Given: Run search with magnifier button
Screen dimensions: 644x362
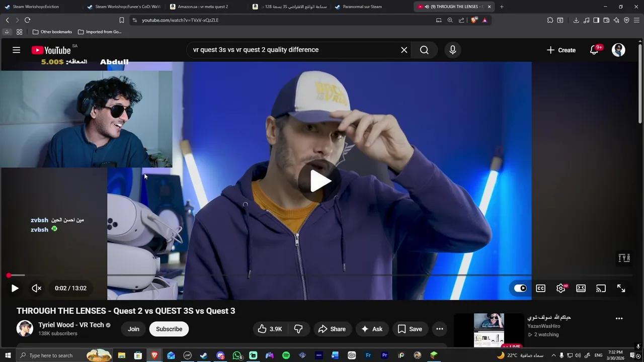Looking at the screenshot, I should point(424,50).
